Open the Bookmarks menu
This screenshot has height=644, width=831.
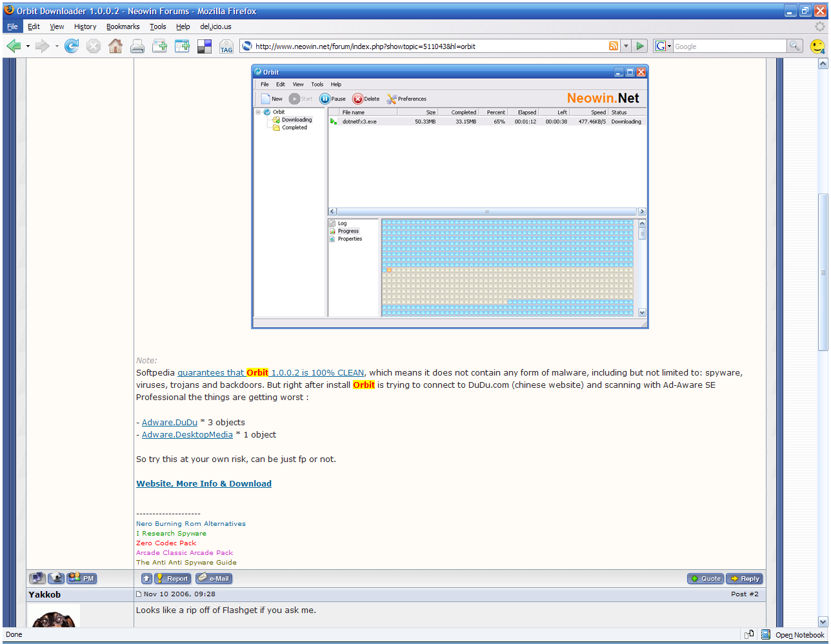pyautogui.click(x=123, y=26)
